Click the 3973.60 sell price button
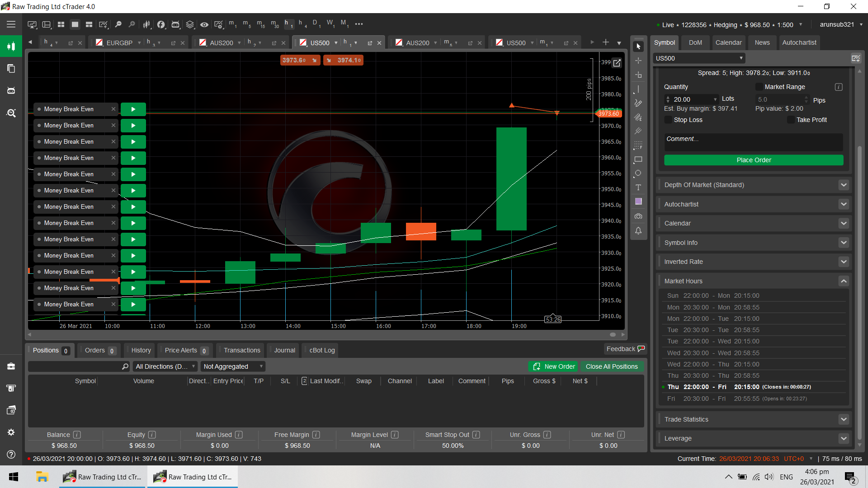 (x=300, y=60)
